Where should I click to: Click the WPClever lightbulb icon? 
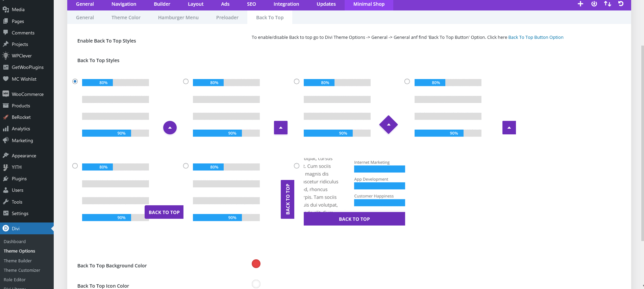pos(6,55)
